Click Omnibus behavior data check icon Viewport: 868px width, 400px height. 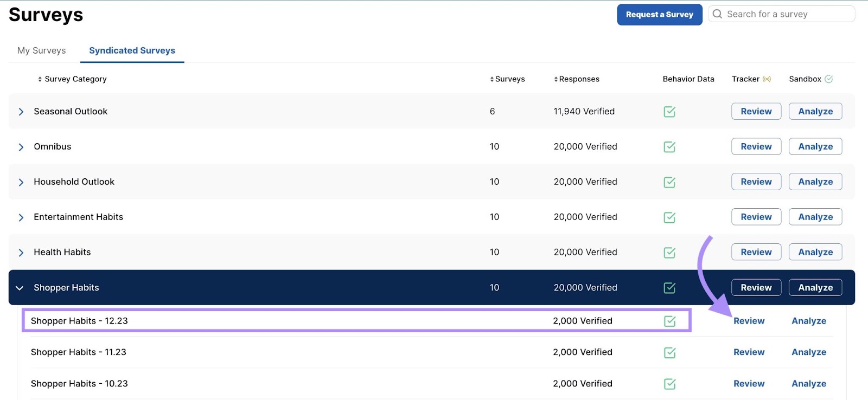point(669,147)
